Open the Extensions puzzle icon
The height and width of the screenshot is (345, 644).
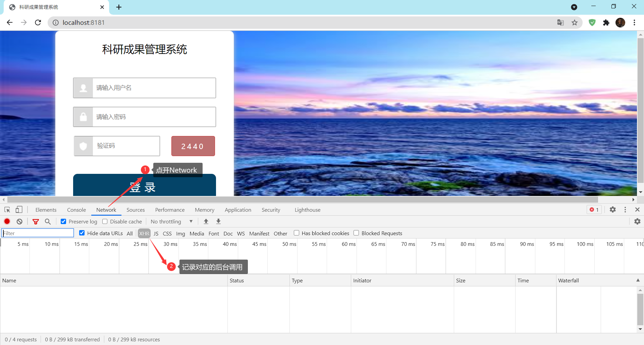point(606,22)
